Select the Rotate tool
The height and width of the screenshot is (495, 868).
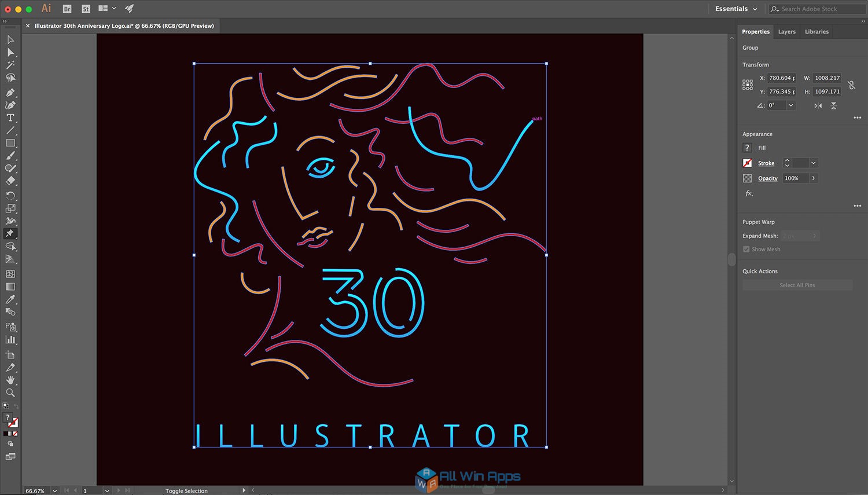tap(10, 196)
